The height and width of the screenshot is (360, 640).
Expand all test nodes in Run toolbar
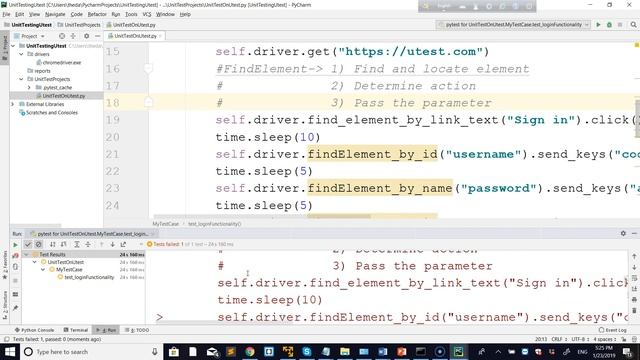(x=77, y=244)
